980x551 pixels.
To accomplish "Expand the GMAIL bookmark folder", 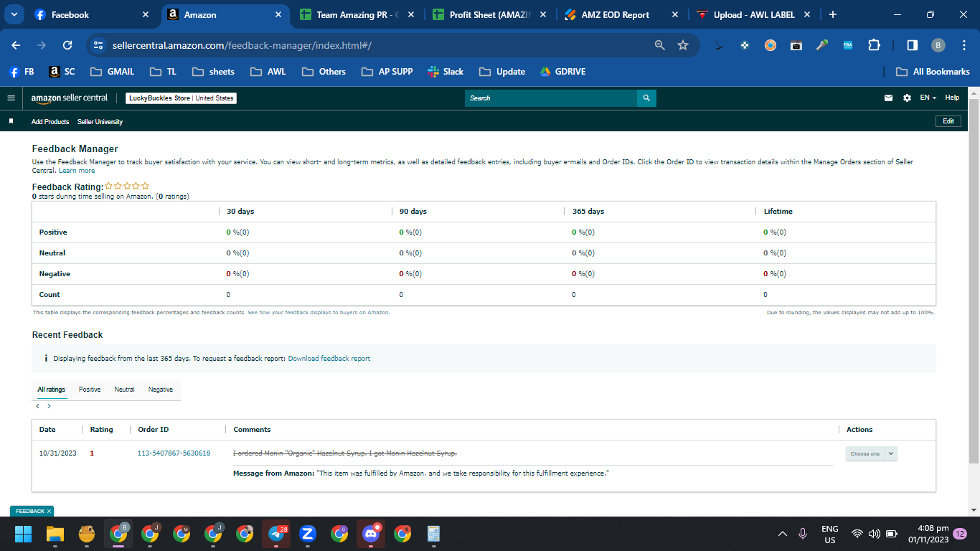I will click(112, 72).
